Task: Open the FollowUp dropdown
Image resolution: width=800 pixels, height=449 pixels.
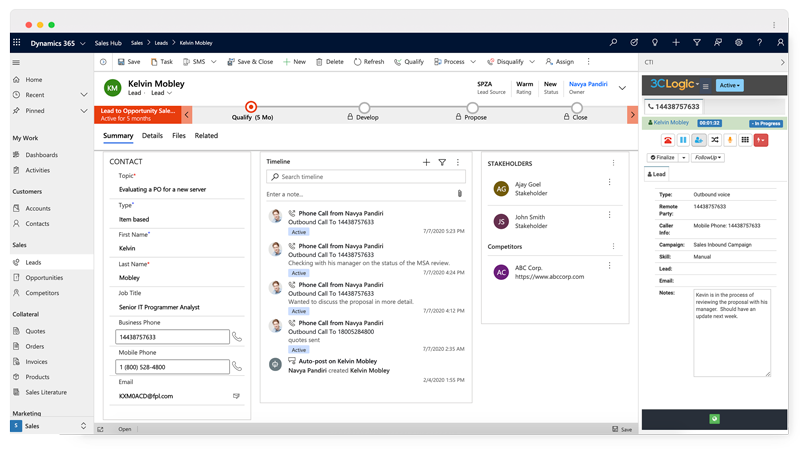Action: click(x=708, y=158)
